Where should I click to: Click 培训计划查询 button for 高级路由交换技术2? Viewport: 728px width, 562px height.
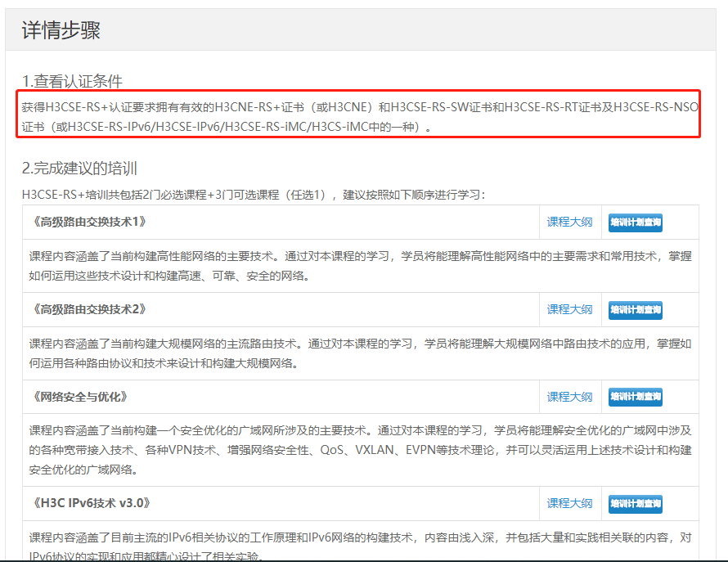(x=635, y=310)
